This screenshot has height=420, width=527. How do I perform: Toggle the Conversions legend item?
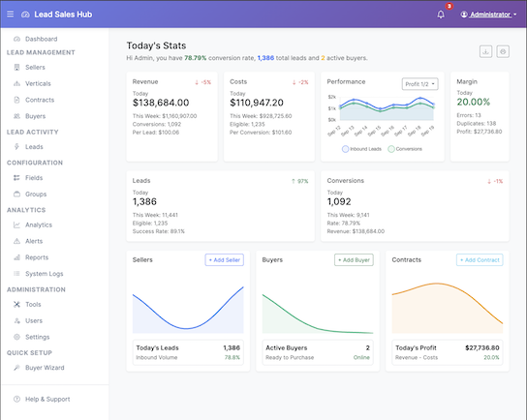pos(405,149)
